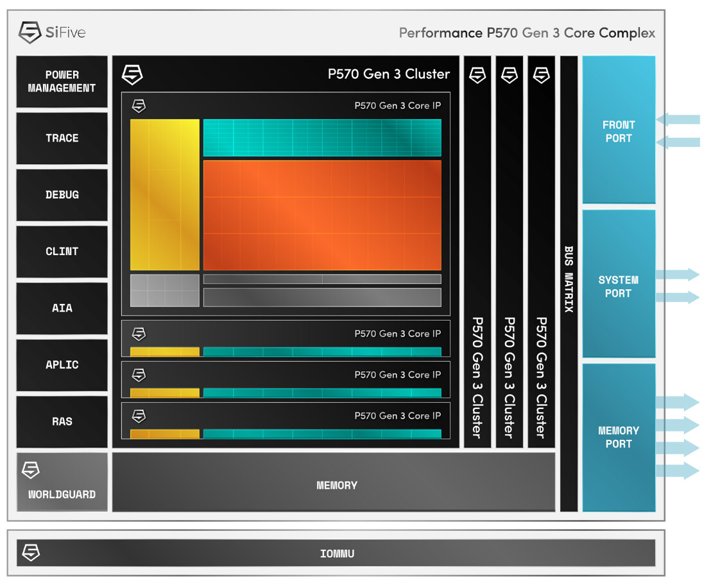This screenshot has height=588, width=711.
Task: Click the BUS MATRIX vertical bar
Action: coord(569,283)
